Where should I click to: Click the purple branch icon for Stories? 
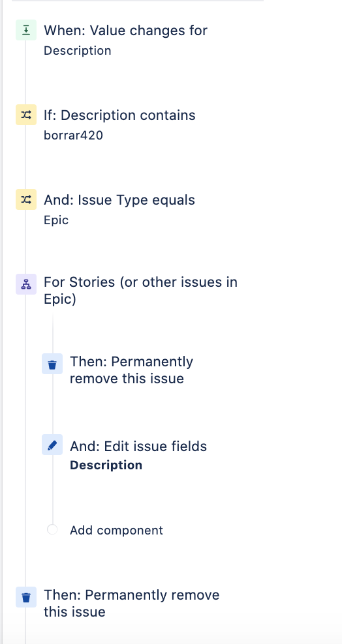tap(26, 284)
